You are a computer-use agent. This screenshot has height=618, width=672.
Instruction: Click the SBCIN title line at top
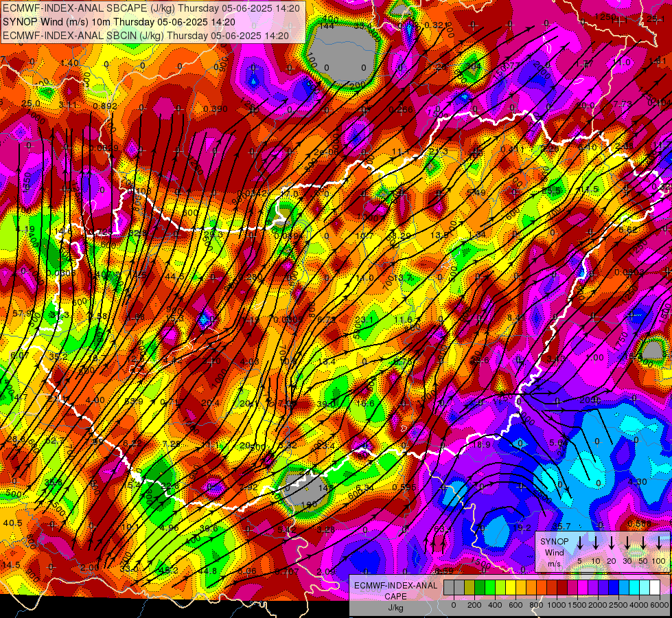point(146,36)
